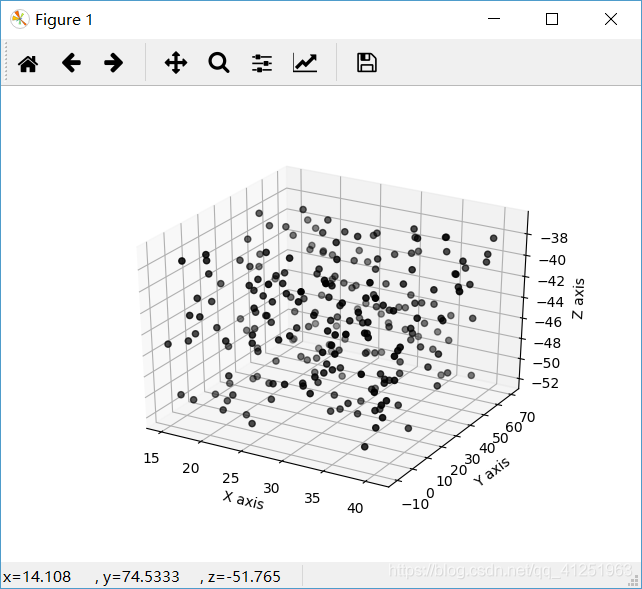
Task: Save the figure with the floppy disk icon
Action: [x=367, y=63]
